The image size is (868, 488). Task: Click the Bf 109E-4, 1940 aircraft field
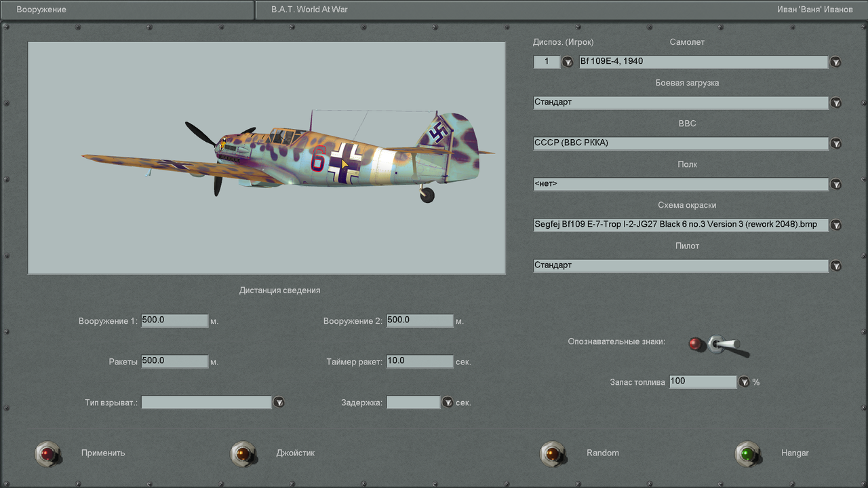(703, 62)
